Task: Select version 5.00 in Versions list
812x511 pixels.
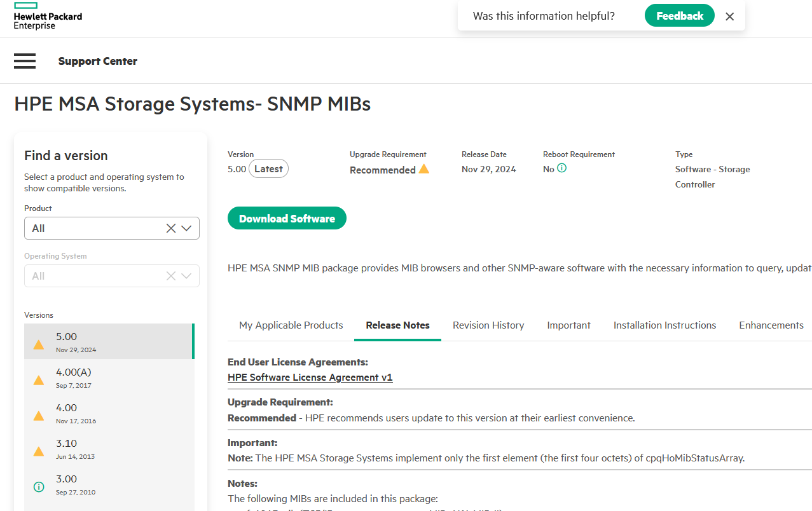Action: point(108,342)
